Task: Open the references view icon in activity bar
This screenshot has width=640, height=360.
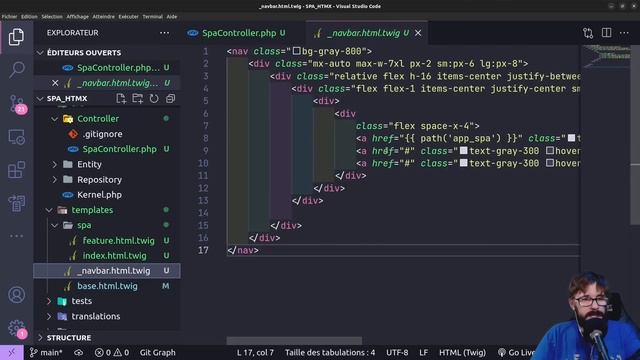Action: 16,203
